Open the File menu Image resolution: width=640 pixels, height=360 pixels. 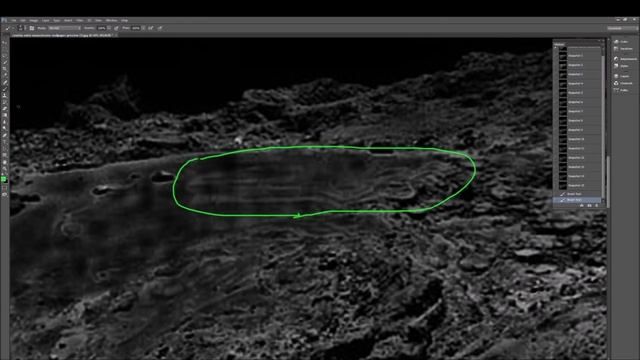click(13, 20)
